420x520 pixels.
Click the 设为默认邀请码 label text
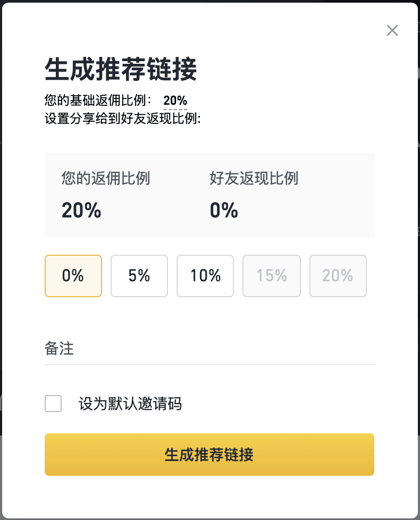tap(130, 404)
